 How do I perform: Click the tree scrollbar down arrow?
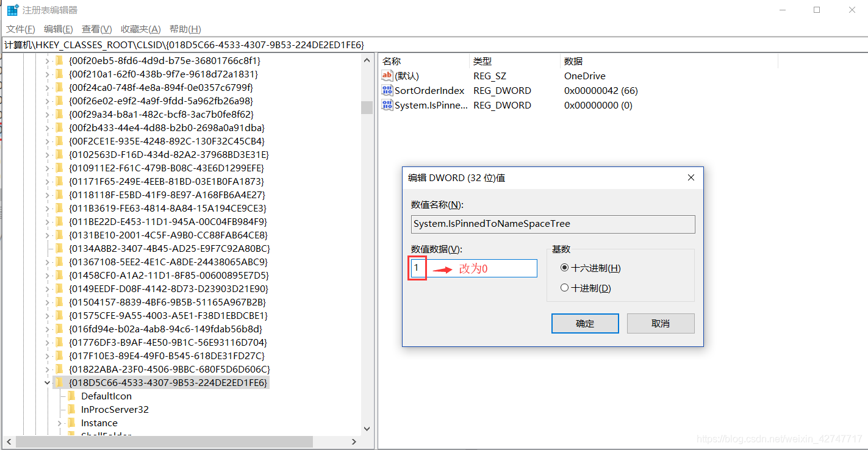point(367,429)
